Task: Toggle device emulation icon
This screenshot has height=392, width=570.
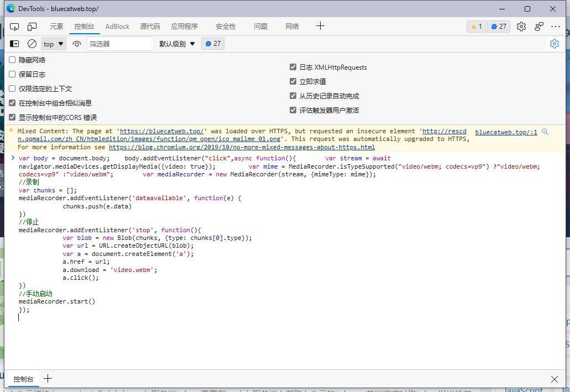Action: point(32,27)
